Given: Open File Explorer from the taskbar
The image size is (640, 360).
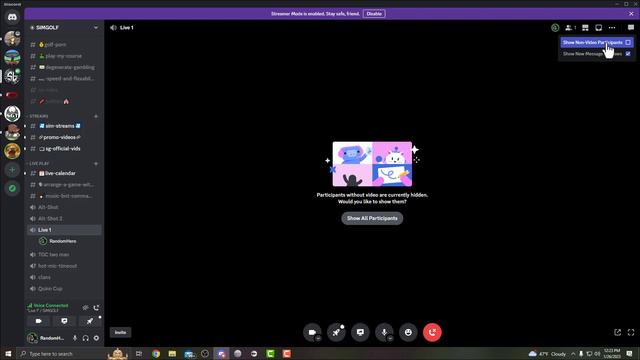Looking at the screenshot, I should click(172, 354).
